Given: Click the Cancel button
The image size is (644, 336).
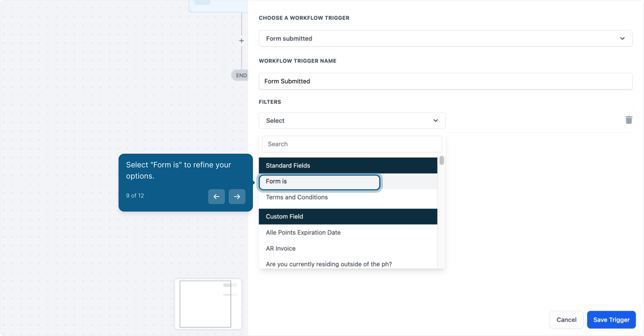Looking at the screenshot, I should [566, 320].
